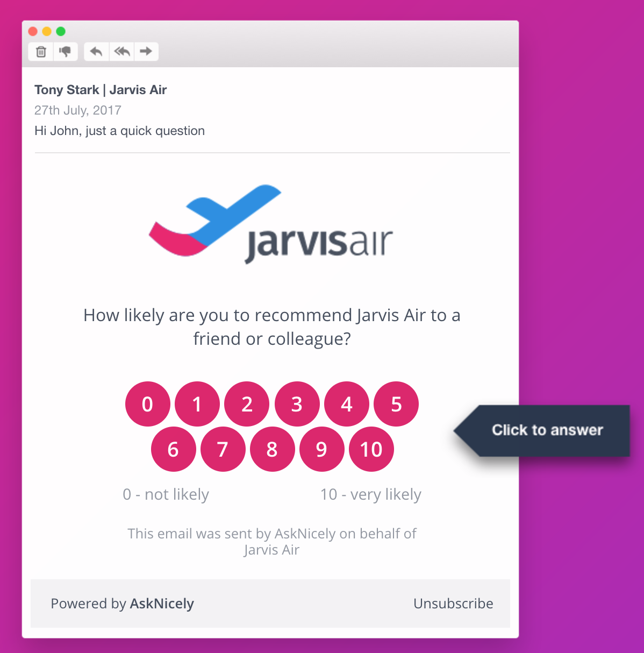644x653 pixels.
Task: Pick score 8
Action: click(x=273, y=449)
